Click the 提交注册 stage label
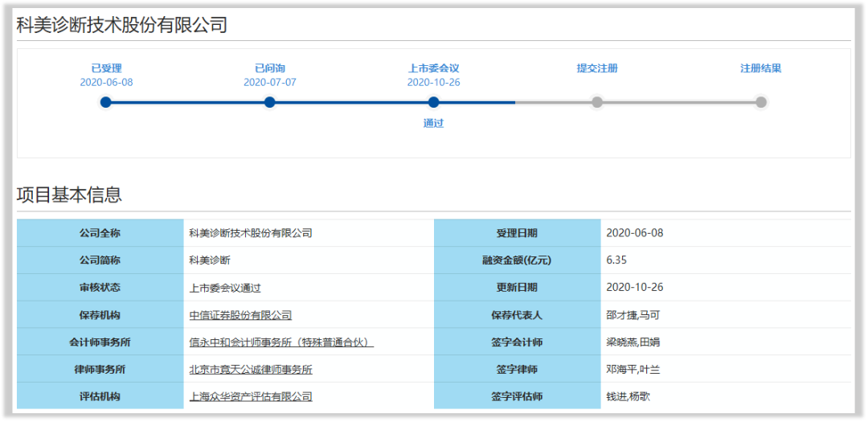868x422 pixels. click(x=597, y=68)
